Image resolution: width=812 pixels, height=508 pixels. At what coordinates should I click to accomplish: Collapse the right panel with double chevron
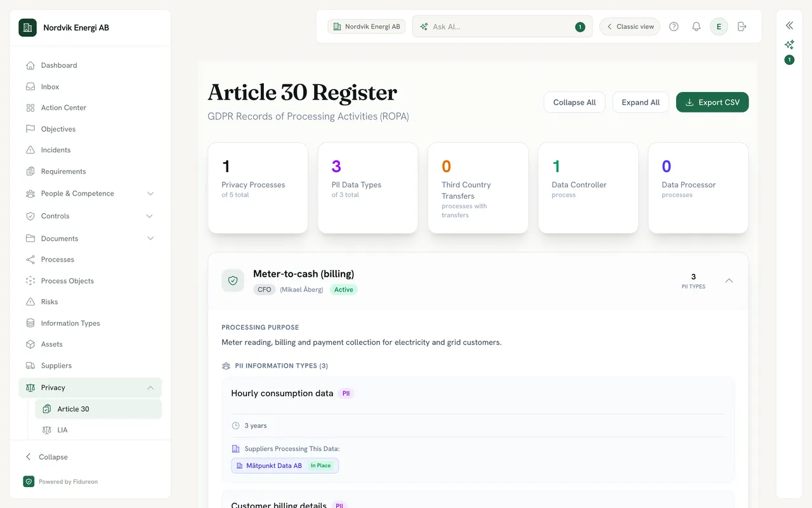click(789, 25)
